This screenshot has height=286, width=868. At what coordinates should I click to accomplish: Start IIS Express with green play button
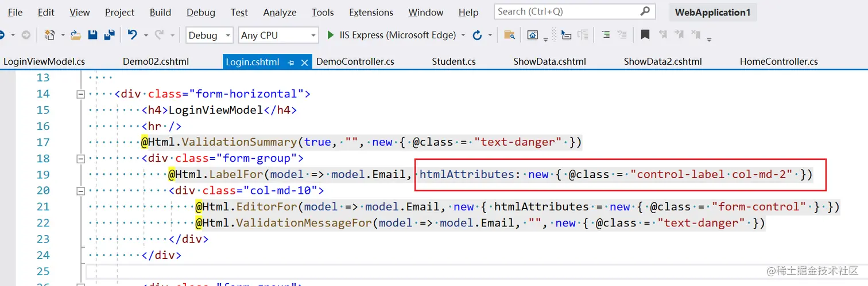(x=330, y=35)
